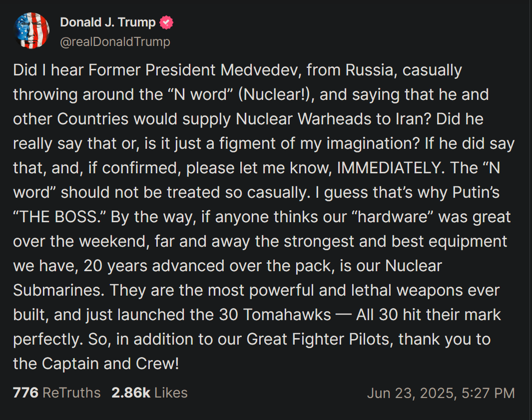Click the word "IMMEDIATELY" in the post
Image resolution: width=532 pixels, height=420 pixels.
388,168
